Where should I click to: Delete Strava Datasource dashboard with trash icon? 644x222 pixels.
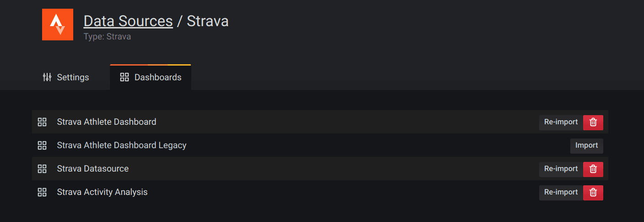coord(593,169)
